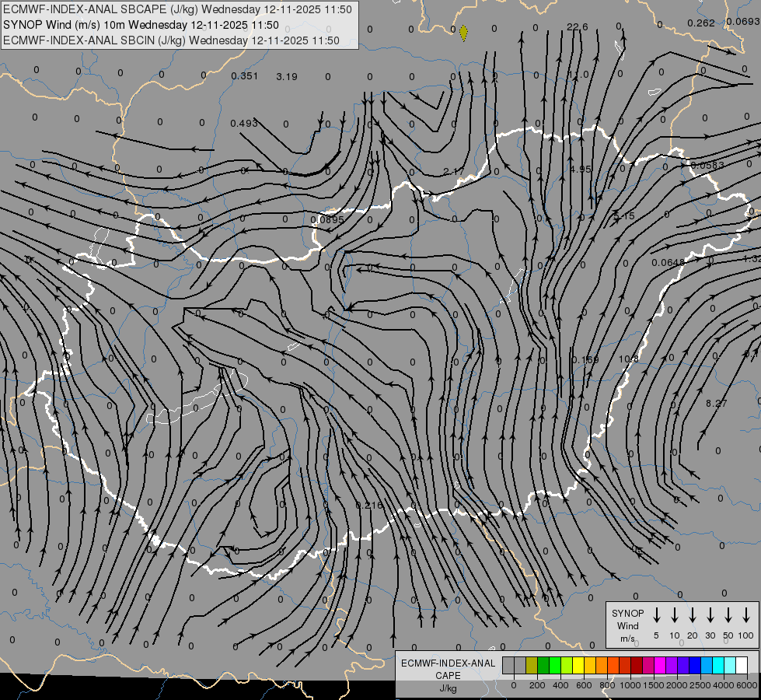This screenshot has width=761, height=700.
Task: Pick the bright magenta CAPE legend swatch
Action: click(660, 665)
